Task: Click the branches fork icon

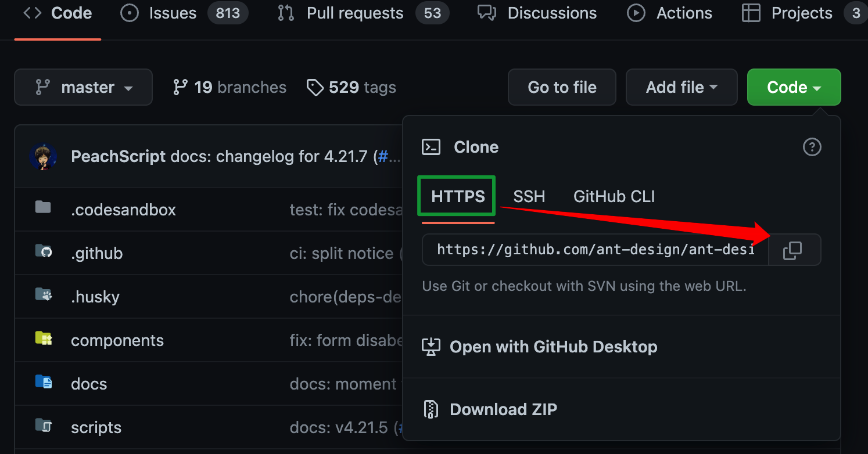Action: [x=180, y=88]
